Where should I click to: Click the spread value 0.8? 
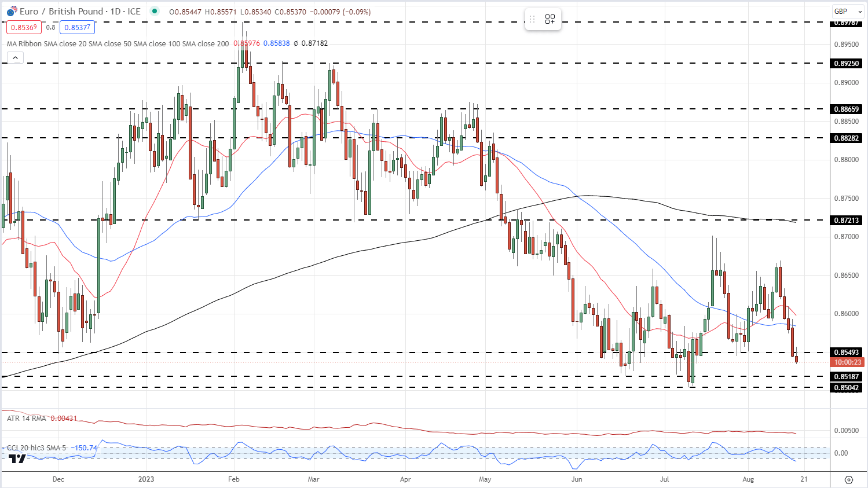(51, 27)
